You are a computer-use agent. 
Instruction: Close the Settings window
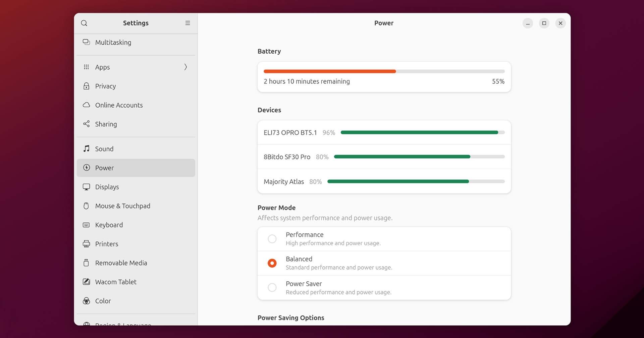(x=560, y=23)
